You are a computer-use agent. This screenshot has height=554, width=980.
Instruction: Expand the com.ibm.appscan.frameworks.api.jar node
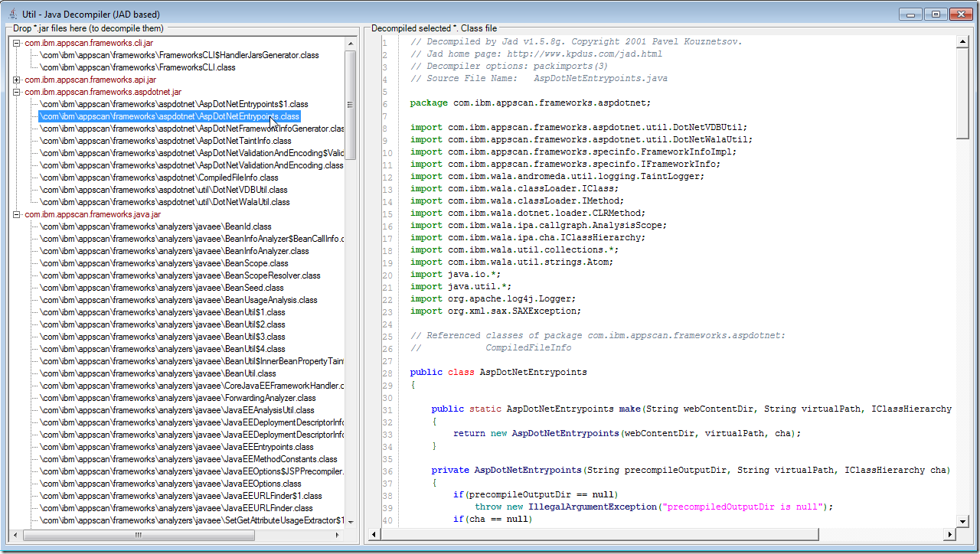click(x=17, y=80)
